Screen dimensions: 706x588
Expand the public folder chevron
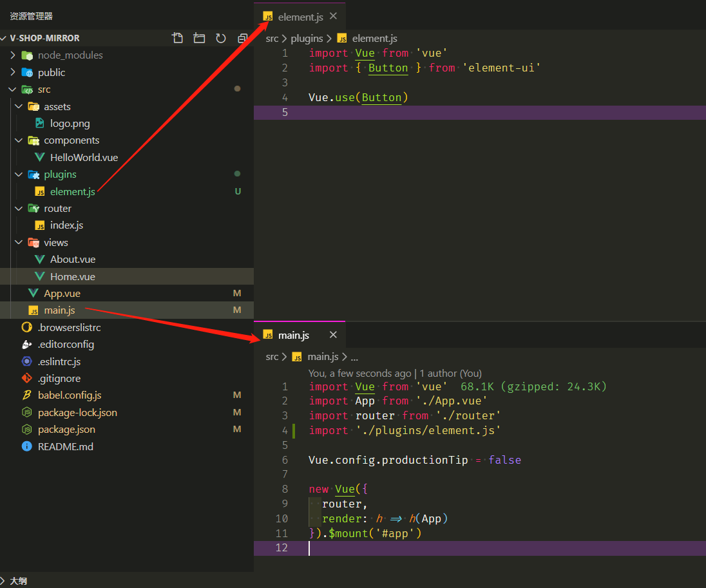(x=13, y=72)
